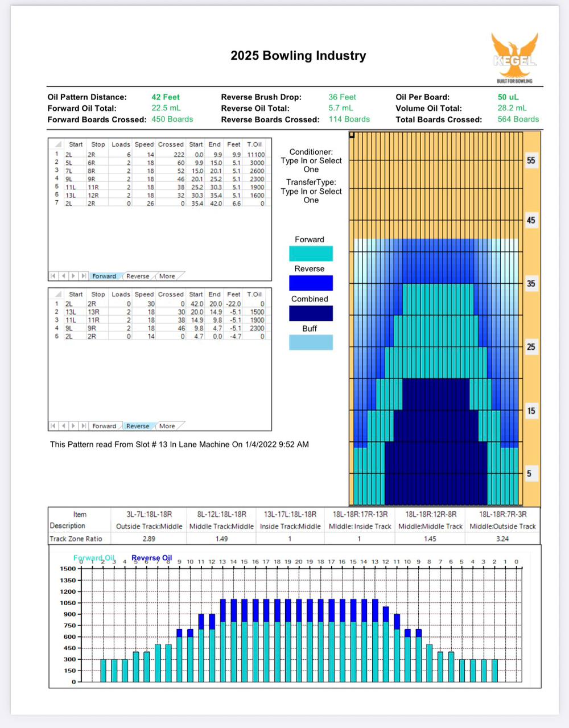
Task: Click the Reverse Oil legend label on the chart
Action: point(151,558)
